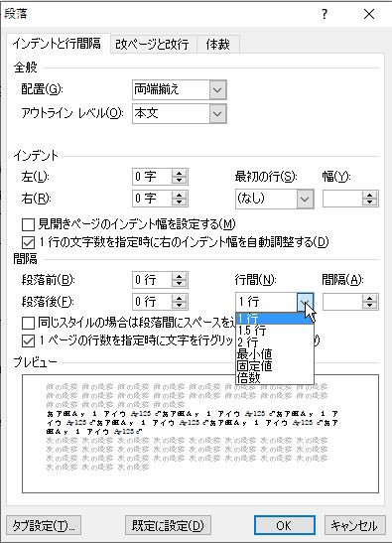The width and height of the screenshot is (392, 543).
Task: Enable 見開きページのインデント幅を設定する checkbox
Action: (28, 224)
